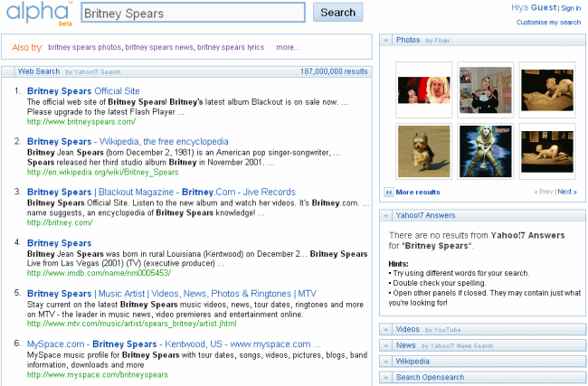Click the Web Search panel title
The width and height of the screenshot is (588, 386).
tap(39, 71)
